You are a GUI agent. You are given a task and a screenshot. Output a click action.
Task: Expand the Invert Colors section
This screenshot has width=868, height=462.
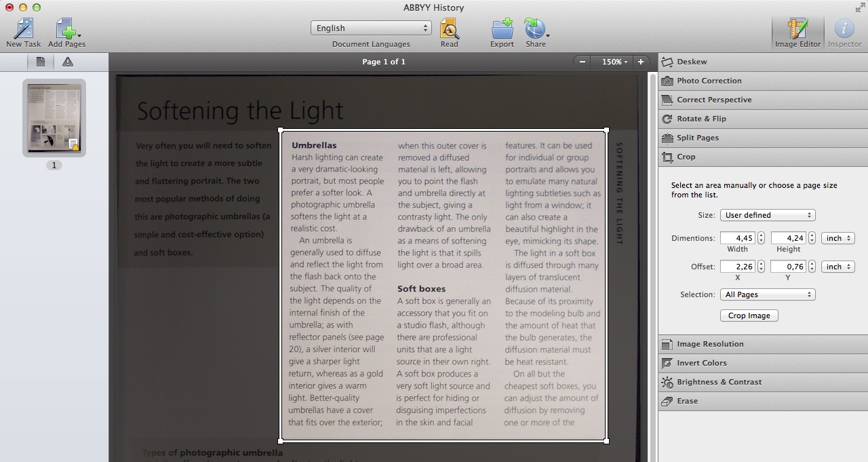pos(701,363)
